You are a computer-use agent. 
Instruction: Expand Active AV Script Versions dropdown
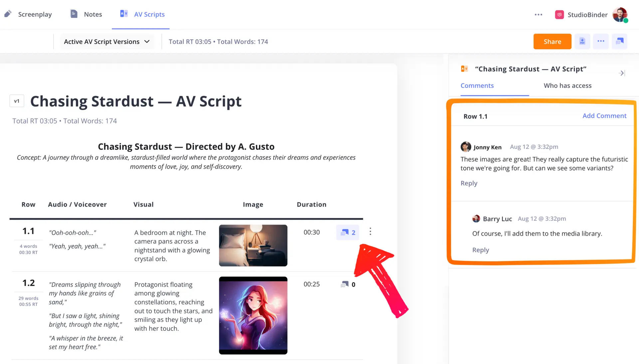click(107, 42)
